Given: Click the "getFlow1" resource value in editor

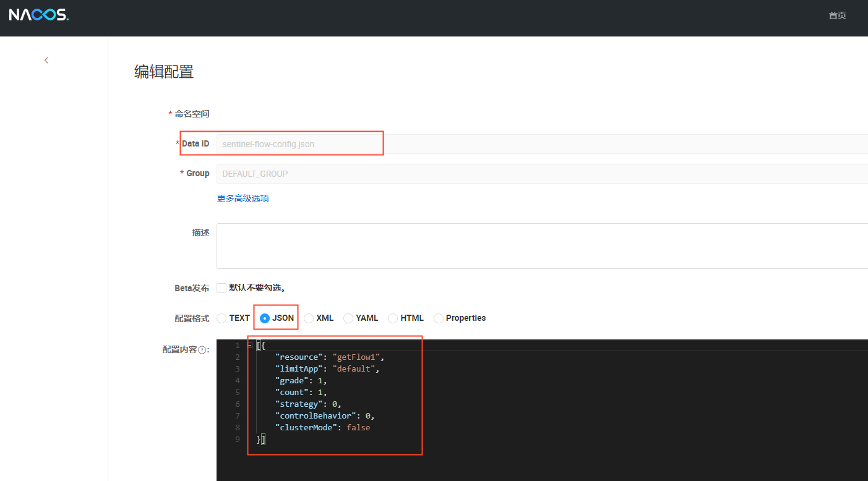Looking at the screenshot, I should [x=358, y=357].
